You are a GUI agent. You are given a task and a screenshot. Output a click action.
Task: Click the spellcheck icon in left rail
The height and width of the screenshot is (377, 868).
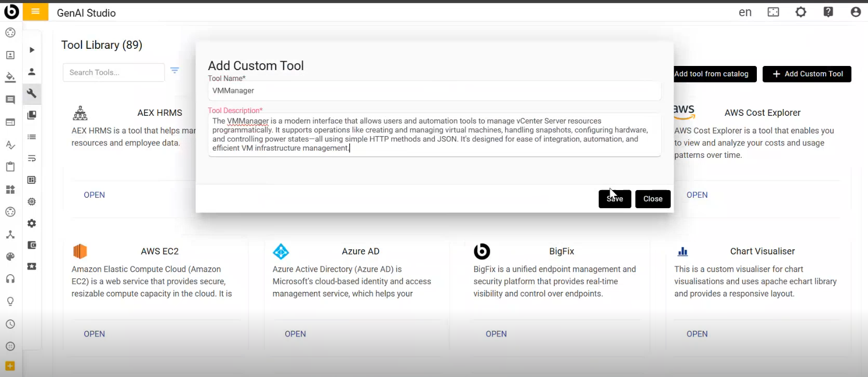tap(10, 145)
